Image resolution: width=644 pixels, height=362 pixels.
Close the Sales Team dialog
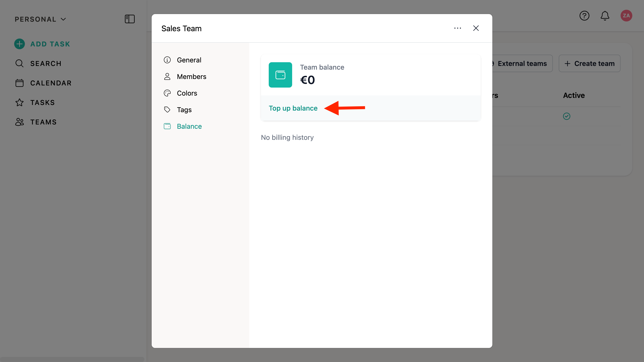[x=476, y=28]
